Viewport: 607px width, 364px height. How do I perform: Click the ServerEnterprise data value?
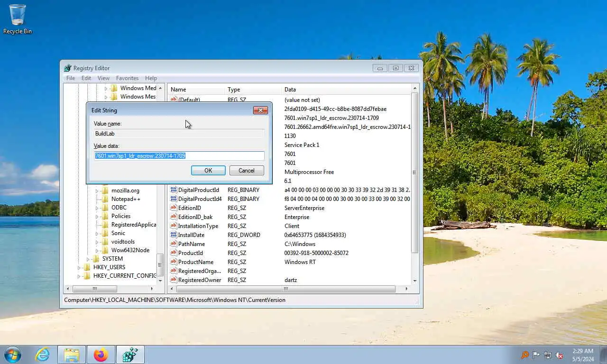click(x=304, y=208)
